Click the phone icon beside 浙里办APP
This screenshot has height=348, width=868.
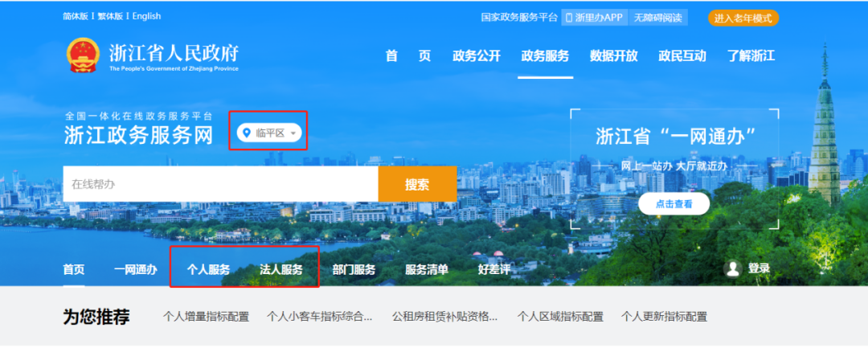point(568,18)
